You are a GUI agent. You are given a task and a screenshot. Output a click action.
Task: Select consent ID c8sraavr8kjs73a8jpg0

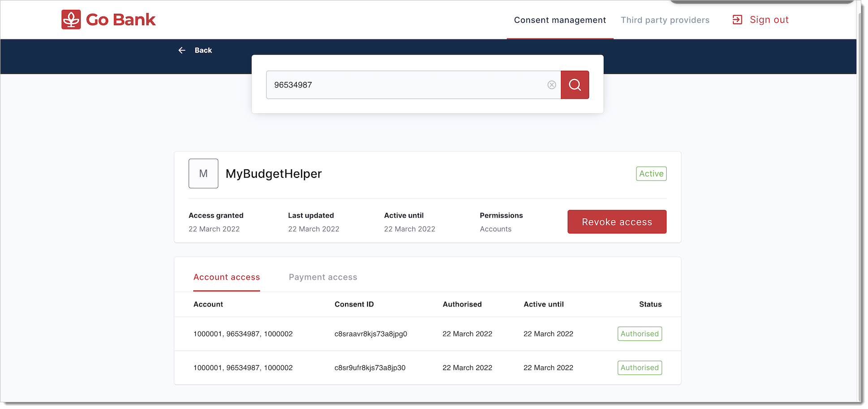pyautogui.click(x=371, y=334)
